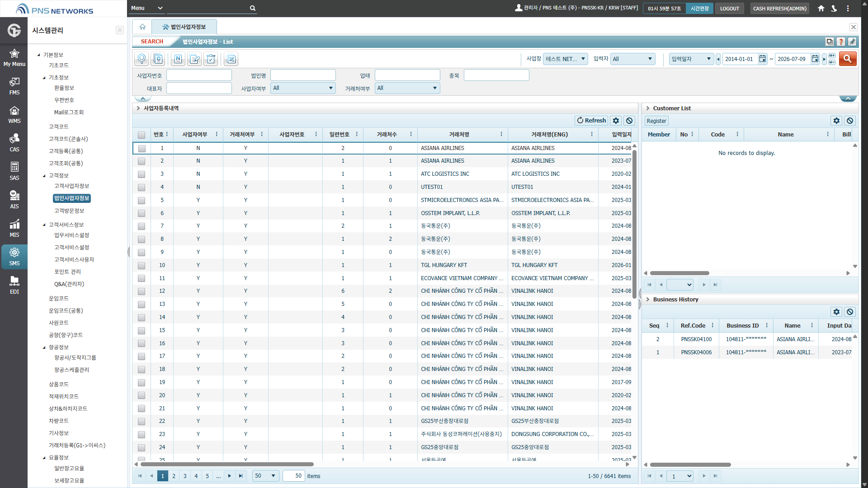Screen dimensions: 868x488
Task: Open calendar for start date 2014-01-01
Action: tap(762, 59)
